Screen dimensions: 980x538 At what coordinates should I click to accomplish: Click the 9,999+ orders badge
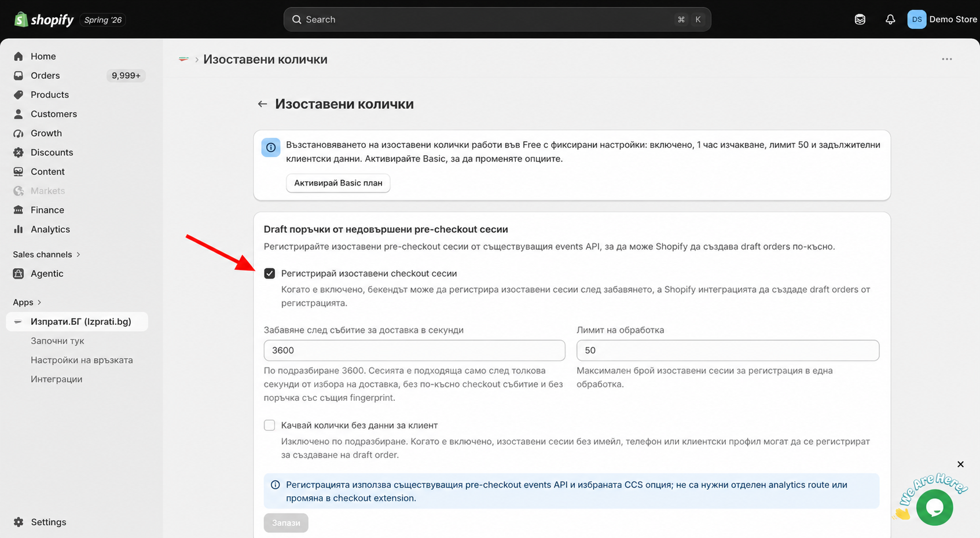[126, 75]
